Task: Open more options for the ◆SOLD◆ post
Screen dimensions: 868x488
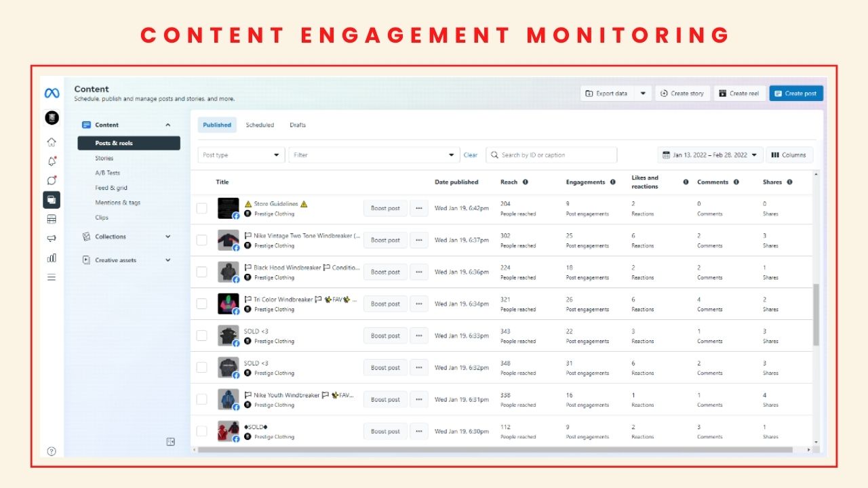Action: (419, 431)
